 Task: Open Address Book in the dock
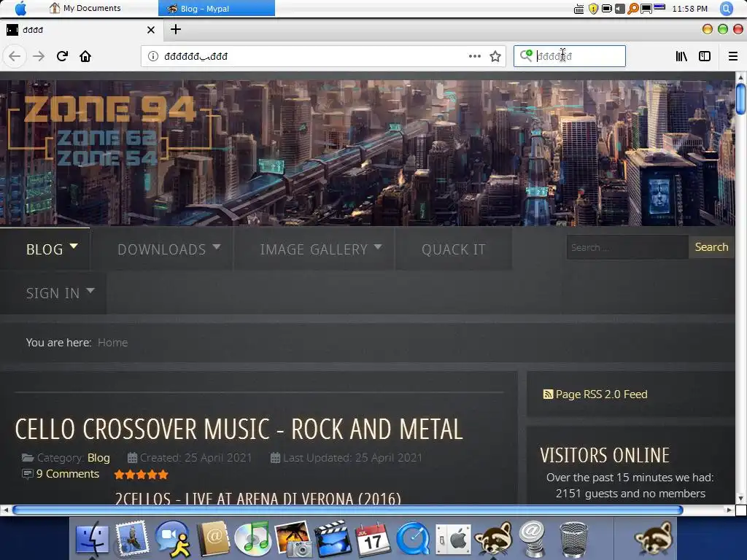[214, 539]
